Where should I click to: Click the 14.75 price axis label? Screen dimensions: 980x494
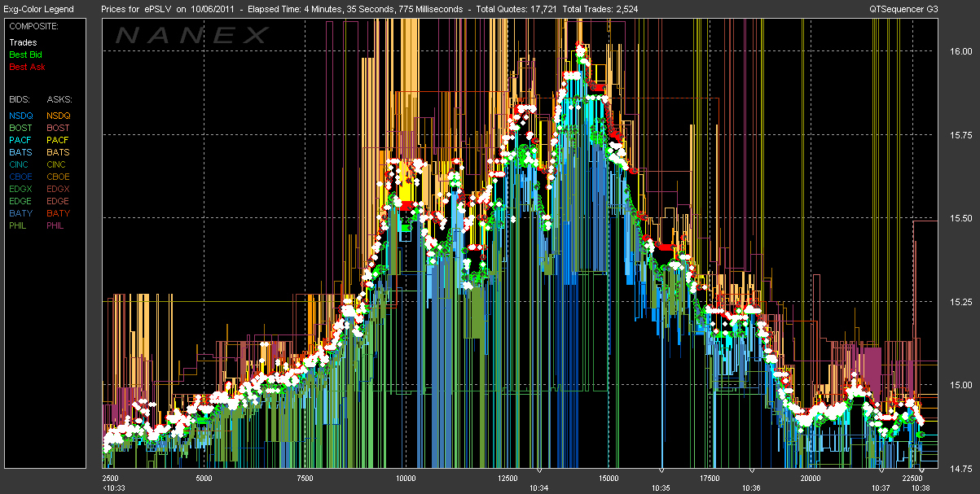(x=960, y=468)
